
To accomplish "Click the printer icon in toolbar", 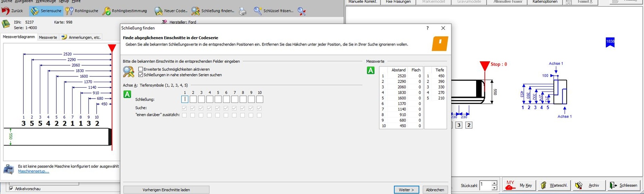I will point(243,11).
